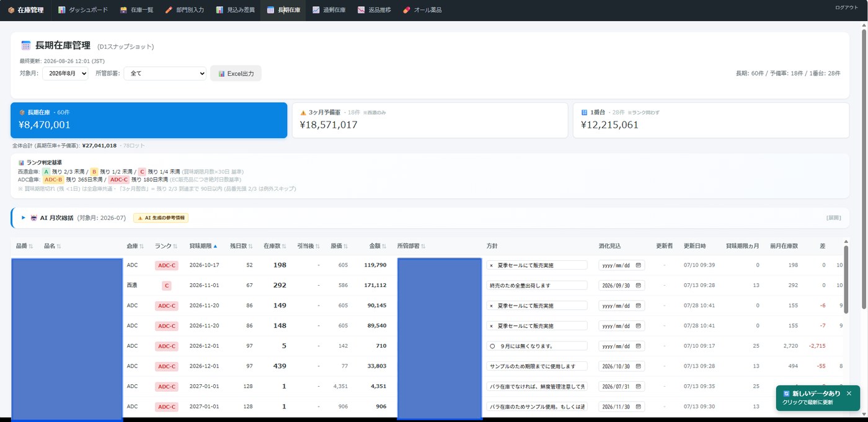Viewport: 868px width, 422px height.
Task: Click the 在庫一覧 box icon
Action: (x=123, y=10)
